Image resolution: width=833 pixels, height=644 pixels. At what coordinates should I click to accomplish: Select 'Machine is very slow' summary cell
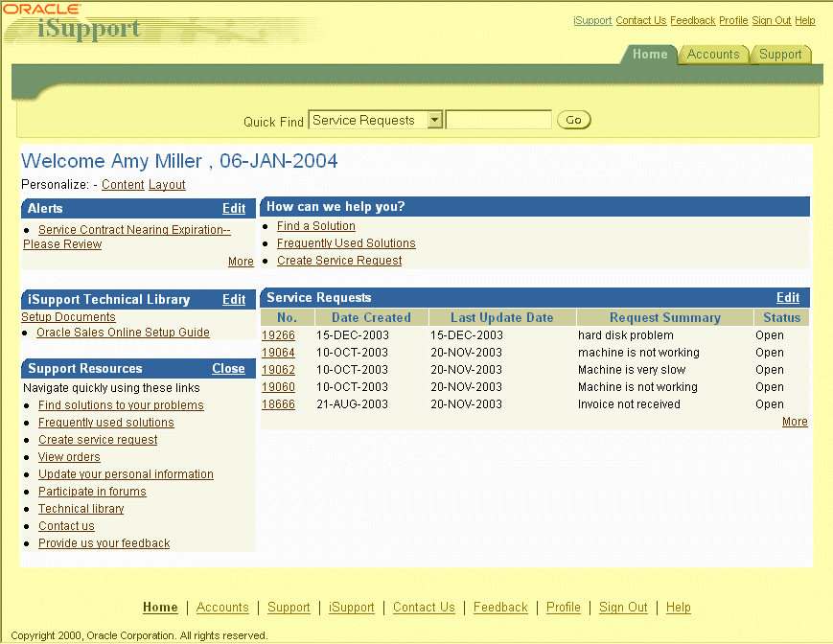pos(632,370)
